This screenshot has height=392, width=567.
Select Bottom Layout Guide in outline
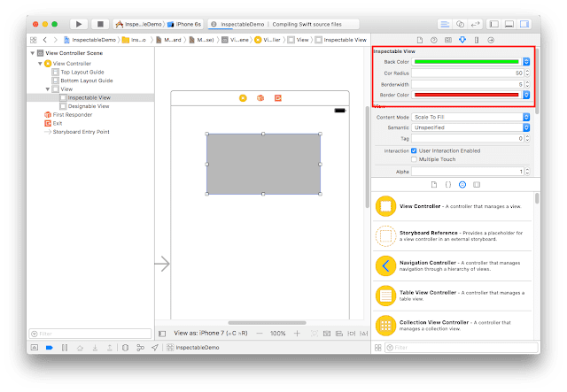[82, 81]
